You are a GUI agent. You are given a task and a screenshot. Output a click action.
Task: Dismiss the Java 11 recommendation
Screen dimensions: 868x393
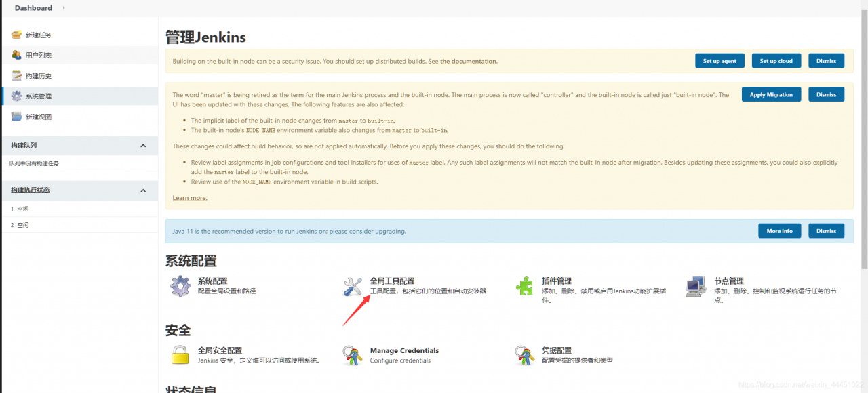[826, 231]
